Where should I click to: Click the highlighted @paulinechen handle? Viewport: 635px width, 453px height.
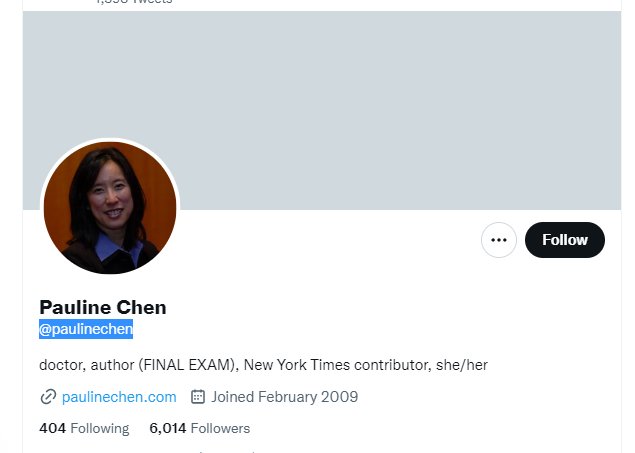point(86,329)
